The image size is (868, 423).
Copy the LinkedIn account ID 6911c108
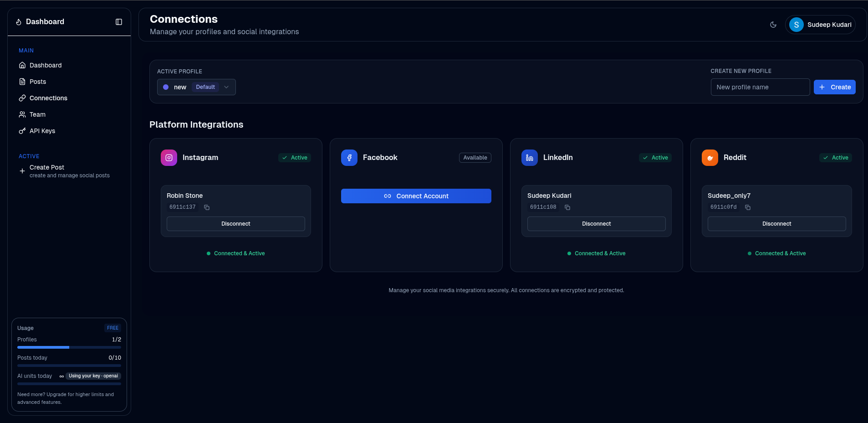[x=567, y=207]
